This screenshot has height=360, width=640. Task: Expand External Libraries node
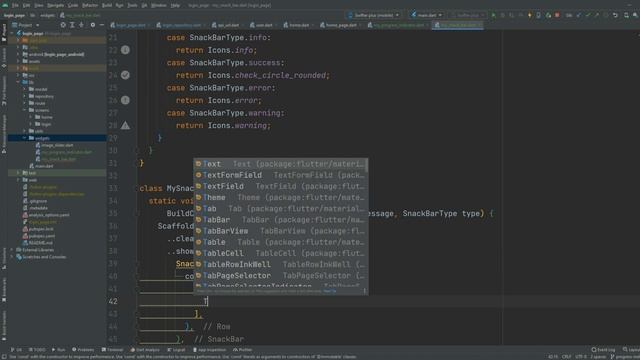tap(12, 250)
